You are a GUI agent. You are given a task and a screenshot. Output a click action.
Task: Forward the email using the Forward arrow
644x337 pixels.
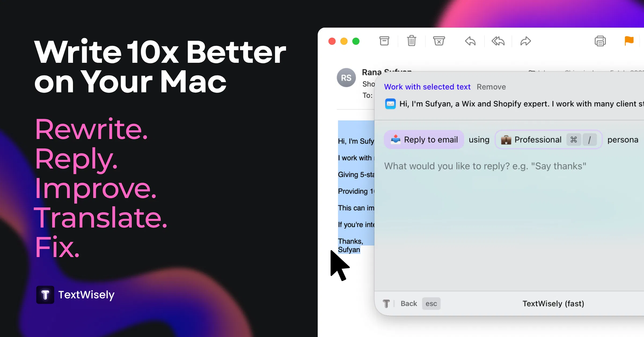click(525, 41)
